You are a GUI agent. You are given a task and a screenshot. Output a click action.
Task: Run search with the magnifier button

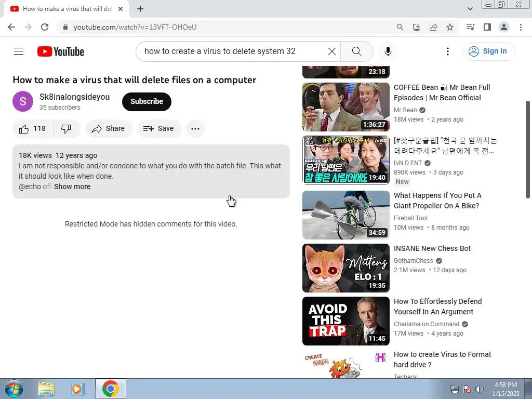tap(356, 51)
